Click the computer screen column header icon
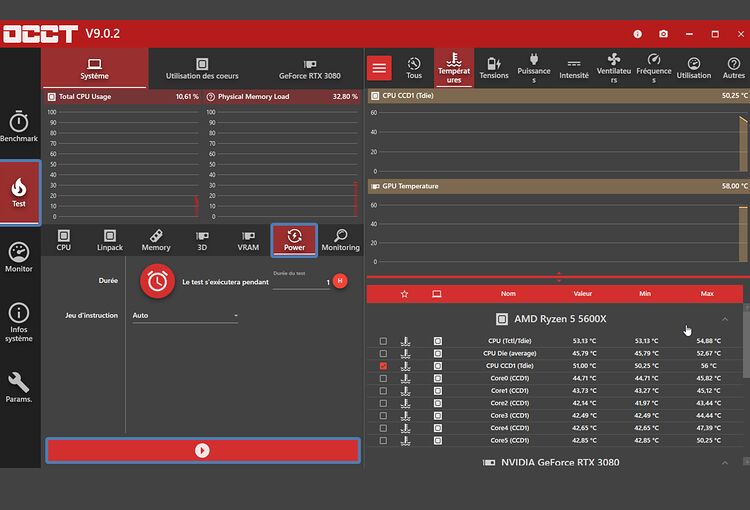The width and height of the screenshot is (750, 510). [x=437, y=294]
